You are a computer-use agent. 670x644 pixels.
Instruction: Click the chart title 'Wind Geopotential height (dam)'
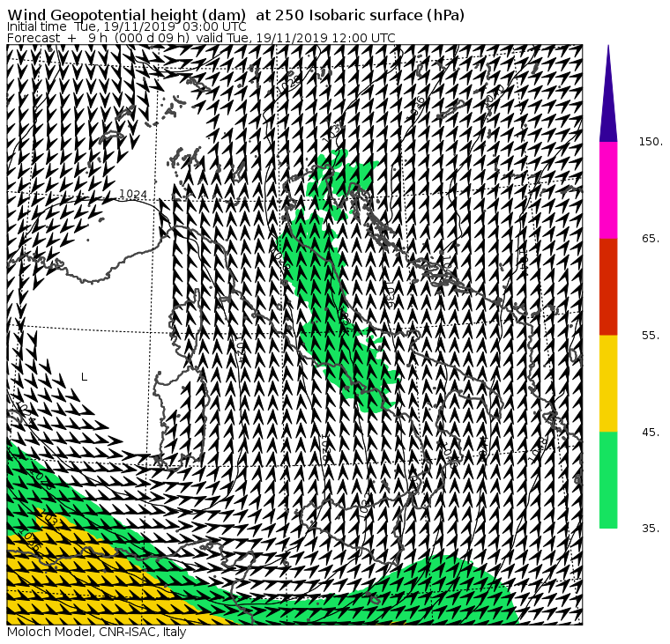[x=127, y=15]
